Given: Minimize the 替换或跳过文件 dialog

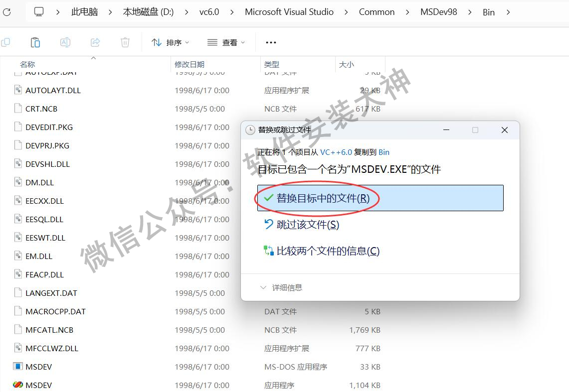Looking at the screenshot, I should point(446,130).
